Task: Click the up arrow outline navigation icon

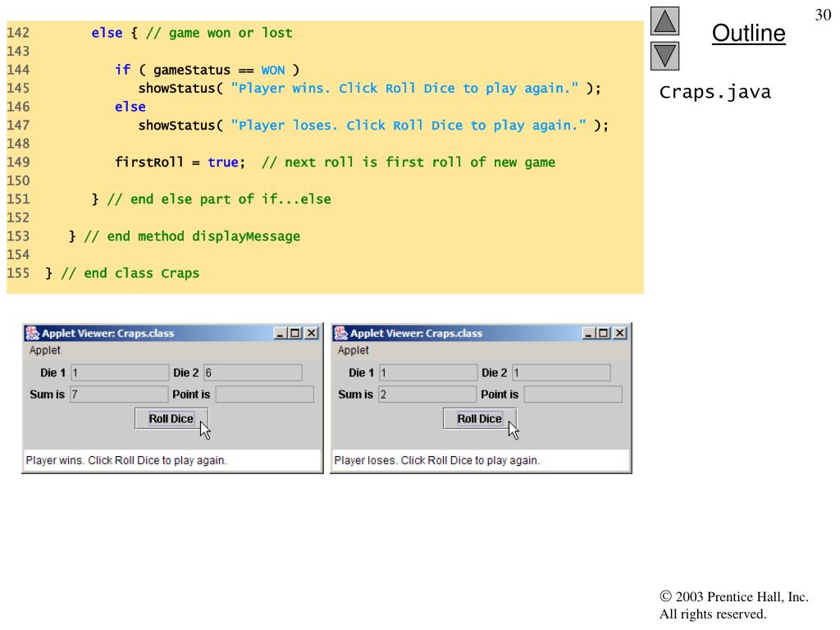Action: [664, 21]
